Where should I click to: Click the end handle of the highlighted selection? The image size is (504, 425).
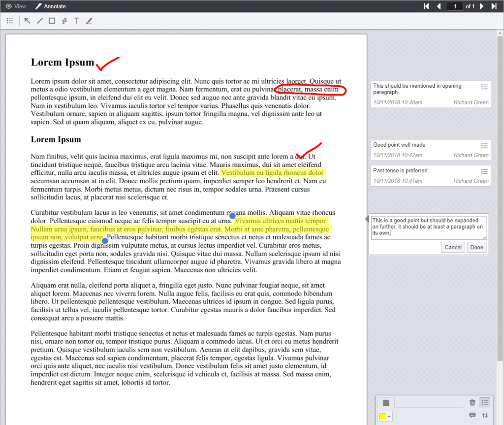tap(105, 241)
